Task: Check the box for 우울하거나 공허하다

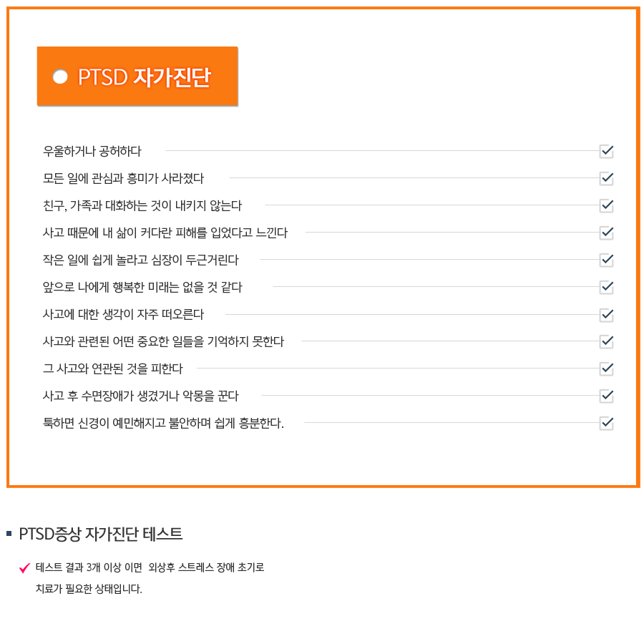Action: 606,151
